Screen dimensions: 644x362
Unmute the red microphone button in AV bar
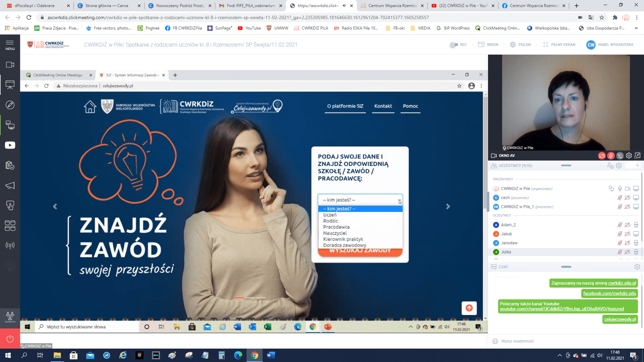pyautogui.click(x=611, y=156)
